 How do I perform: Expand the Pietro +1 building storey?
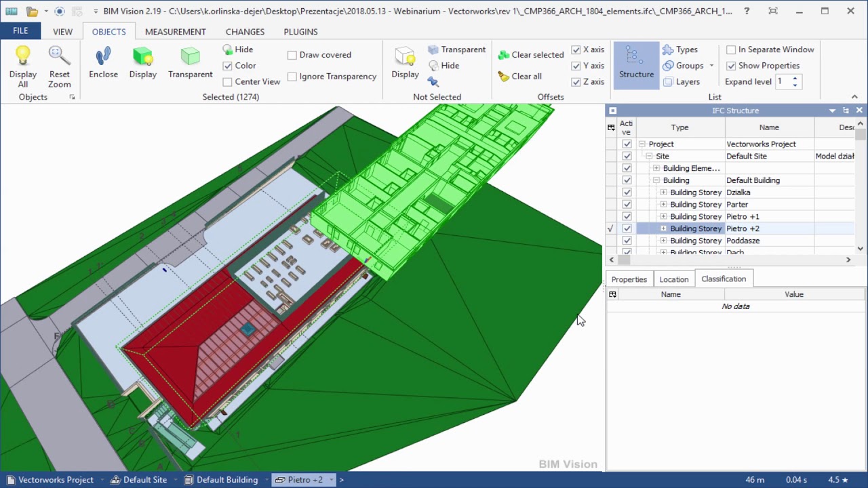click(664, 217)
